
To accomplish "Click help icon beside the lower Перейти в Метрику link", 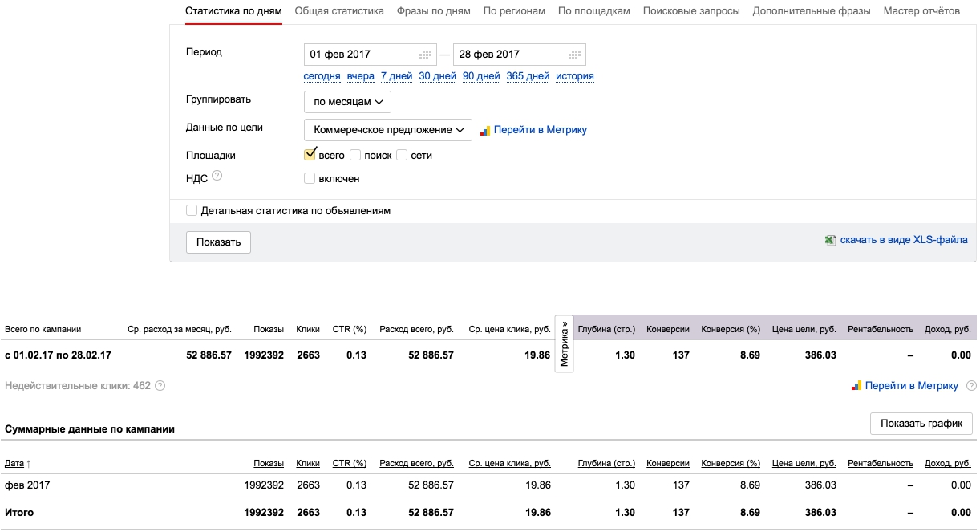I will 971,386.
